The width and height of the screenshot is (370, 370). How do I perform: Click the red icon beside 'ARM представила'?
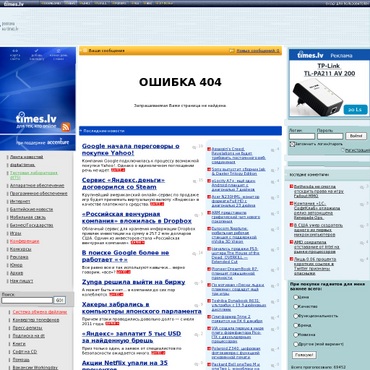tap(209, 213)
